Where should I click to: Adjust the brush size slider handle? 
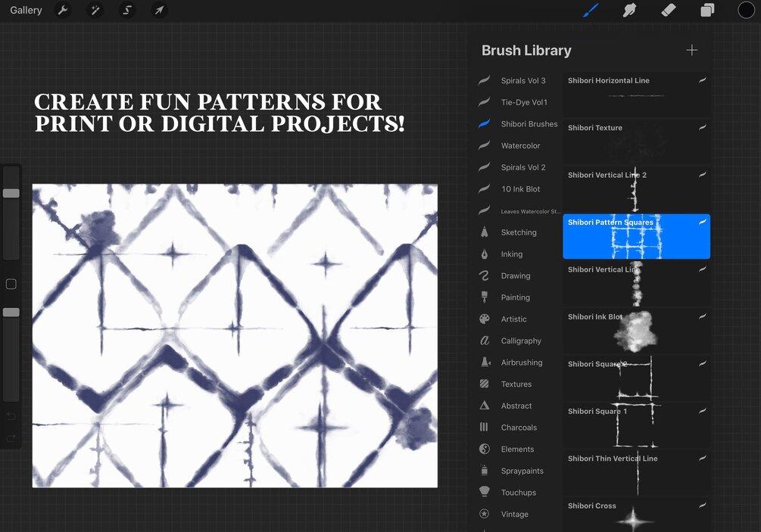click(11, 193)
